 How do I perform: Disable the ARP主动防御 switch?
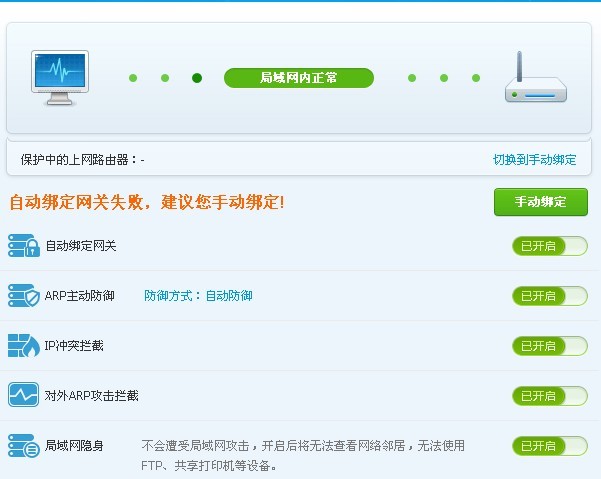point(549,296)
